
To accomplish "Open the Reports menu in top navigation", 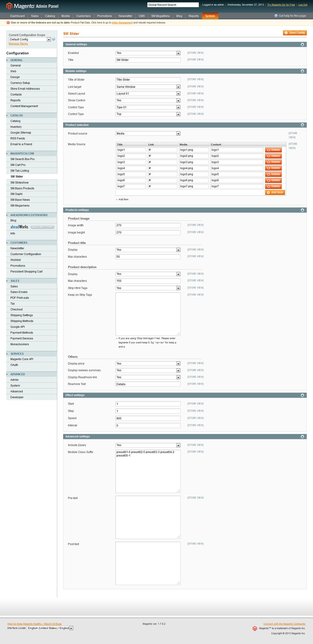I will [x=194, y=16].
